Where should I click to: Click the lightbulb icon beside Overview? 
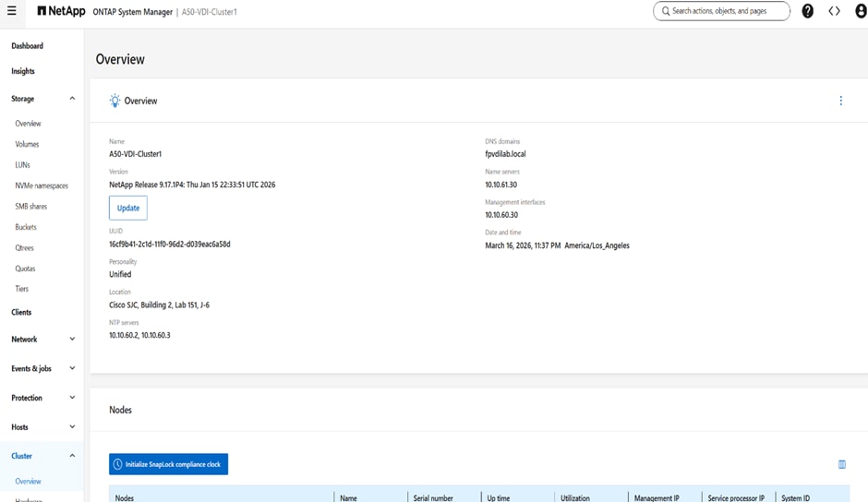click(115, 101)
